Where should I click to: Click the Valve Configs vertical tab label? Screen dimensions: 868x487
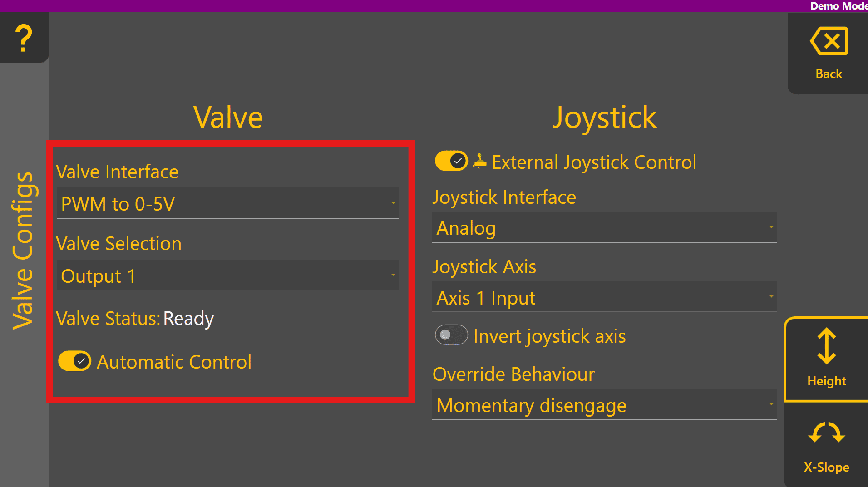tap(23, 250)
